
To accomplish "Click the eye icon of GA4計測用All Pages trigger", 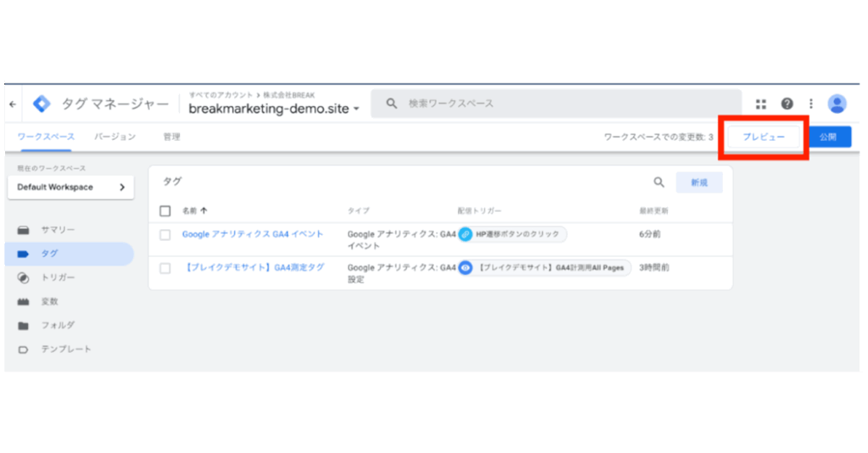I will tap(465, 268).
